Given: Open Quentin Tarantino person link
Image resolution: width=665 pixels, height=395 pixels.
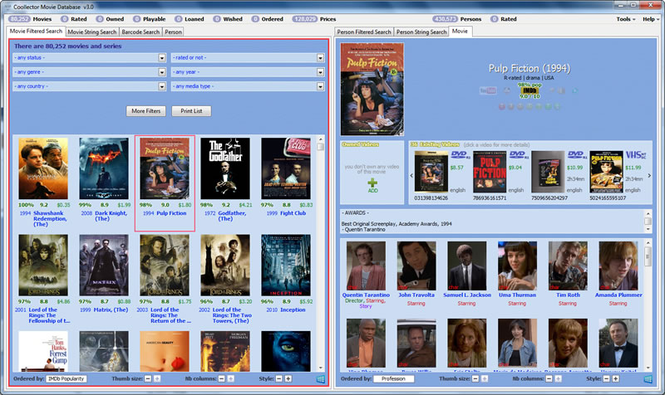Looking at the screenshot, I should (x=366, y=295).
